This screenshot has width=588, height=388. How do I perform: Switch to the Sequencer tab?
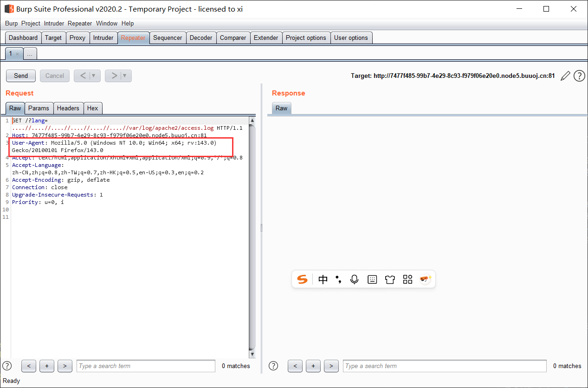[168, 38]
